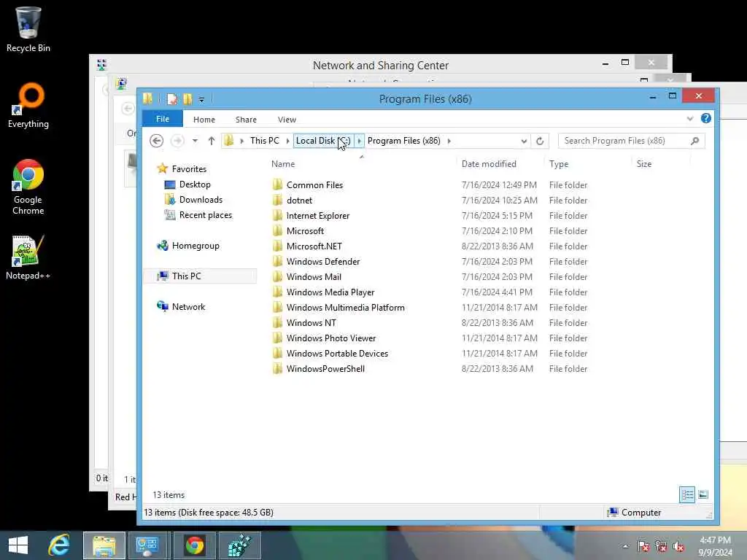Select the dotnet folder icon
This screenshot has height=560, width=747.
(x=278, y=200)
